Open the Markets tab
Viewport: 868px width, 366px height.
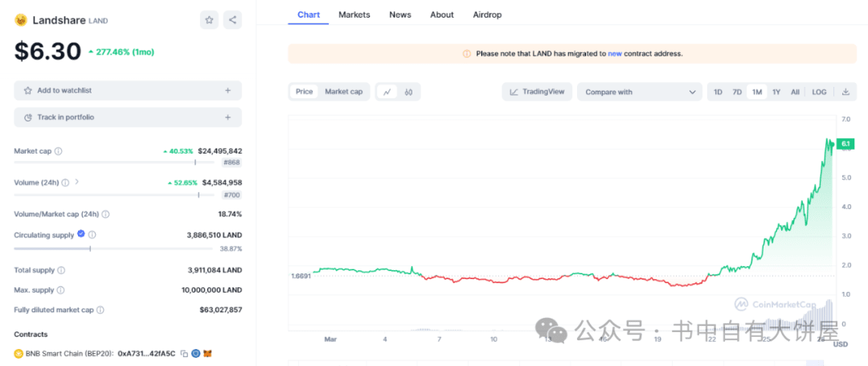pos(354,15)
